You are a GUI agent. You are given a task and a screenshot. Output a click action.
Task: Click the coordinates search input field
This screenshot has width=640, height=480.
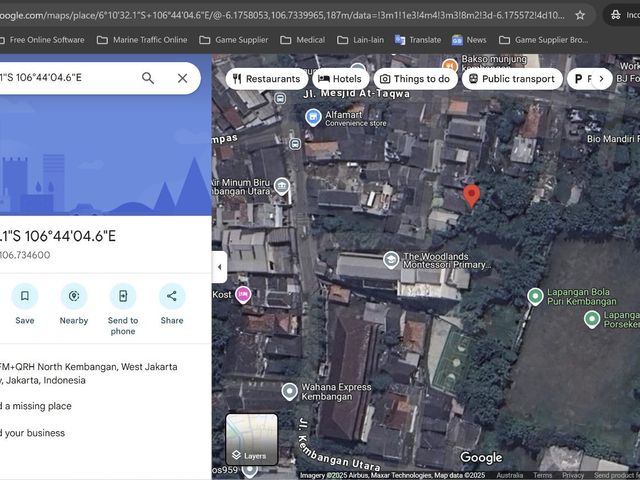(x=67, y=78)
